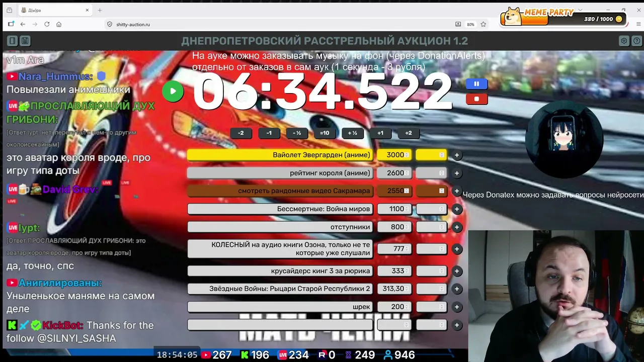
Task: Click the floppy-disk save icon in header
Action: pos(25,41)
